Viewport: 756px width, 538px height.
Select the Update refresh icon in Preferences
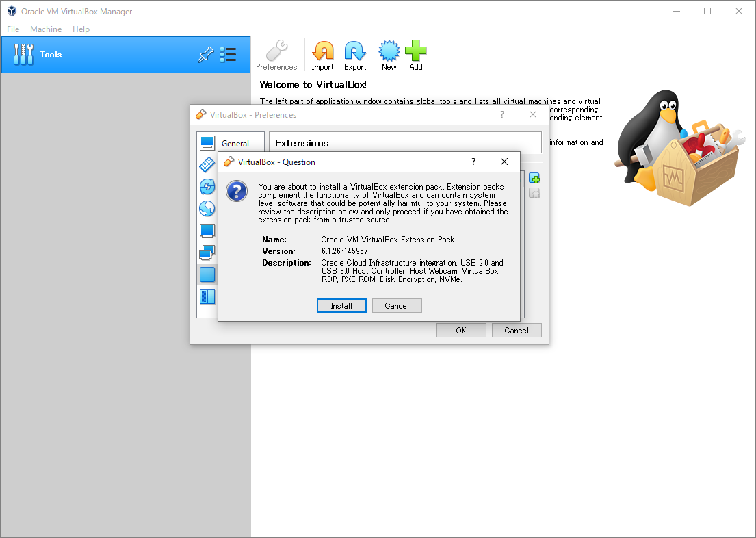[x=207, y=187]
